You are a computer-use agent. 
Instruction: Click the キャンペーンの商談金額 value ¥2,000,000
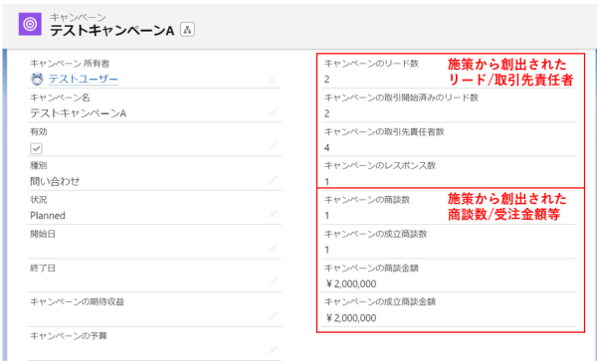[351, 284]
